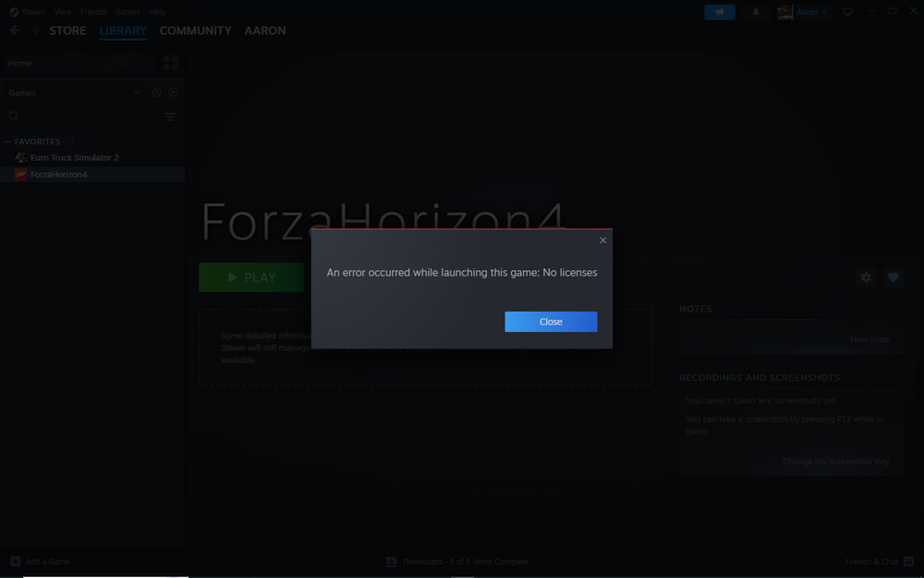Enter Big Picture mode via monitor icon
This screenshot has width=924, height=578.
pyautogui.click(x=847, y=12)
